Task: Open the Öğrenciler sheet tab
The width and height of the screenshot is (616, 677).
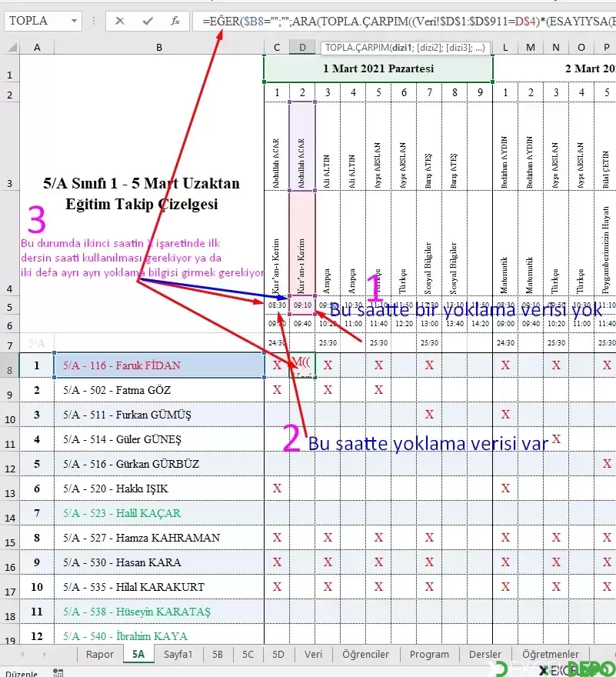Action: coord(365,654)
